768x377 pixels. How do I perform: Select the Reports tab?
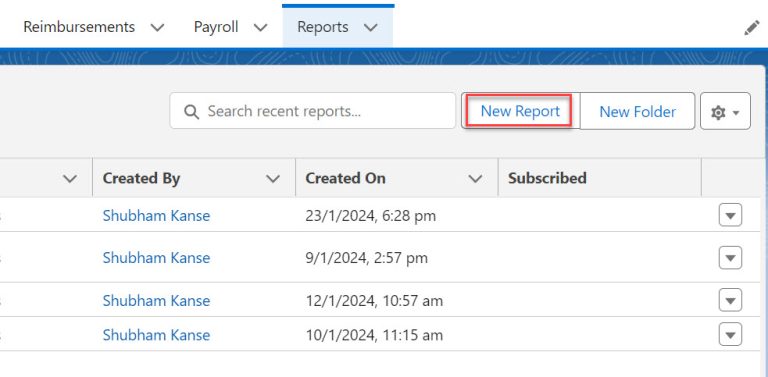[x=323, y=27]
